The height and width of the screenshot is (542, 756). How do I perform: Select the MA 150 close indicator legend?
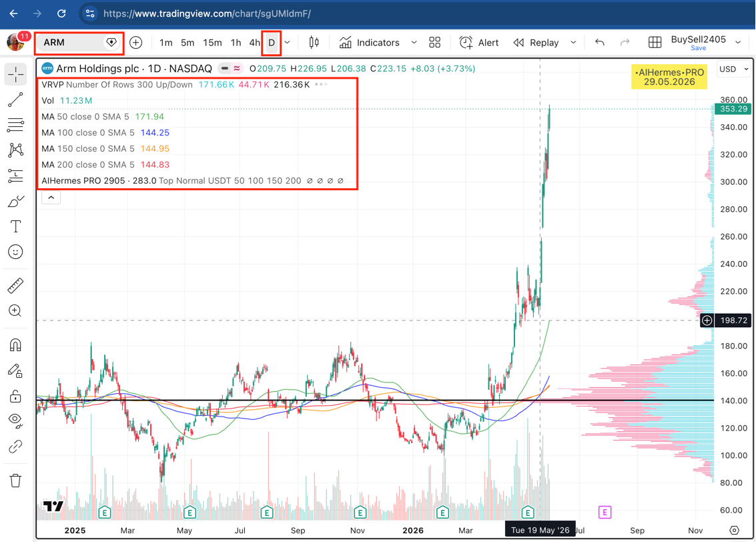[105, 149]
